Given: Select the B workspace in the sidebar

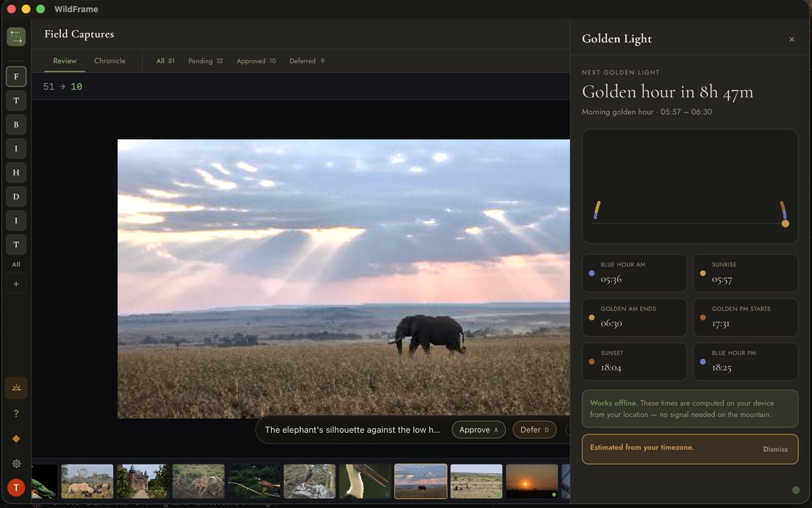Looking at the screenshot, I should 16,125.
